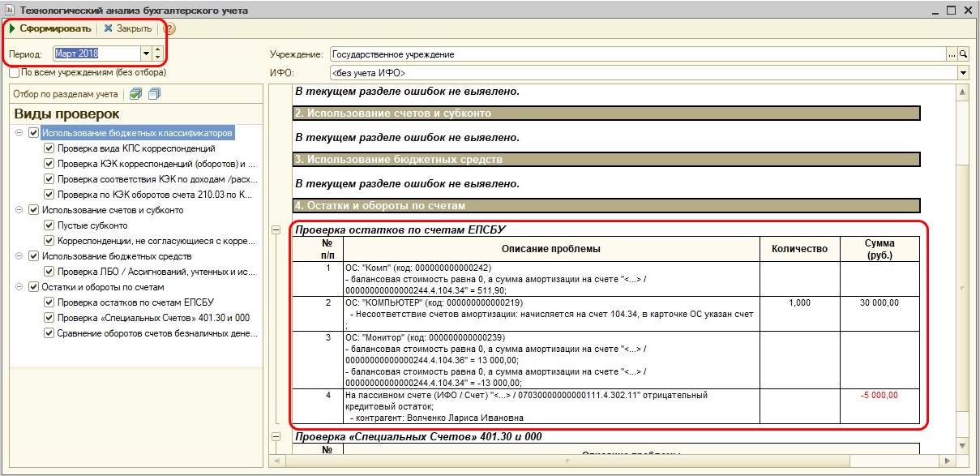Select Остатки и обороты по счетам item
The image size is (980, 476).
click(x=103, y=287)
